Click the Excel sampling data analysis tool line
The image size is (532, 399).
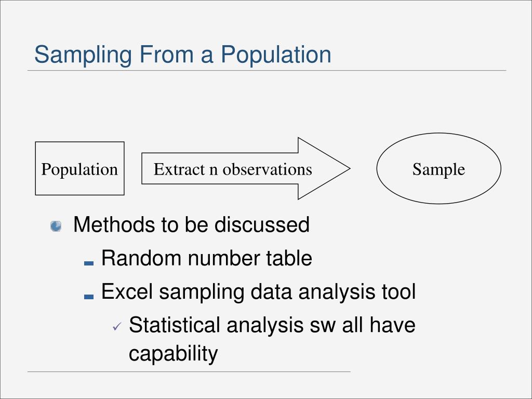259,292
